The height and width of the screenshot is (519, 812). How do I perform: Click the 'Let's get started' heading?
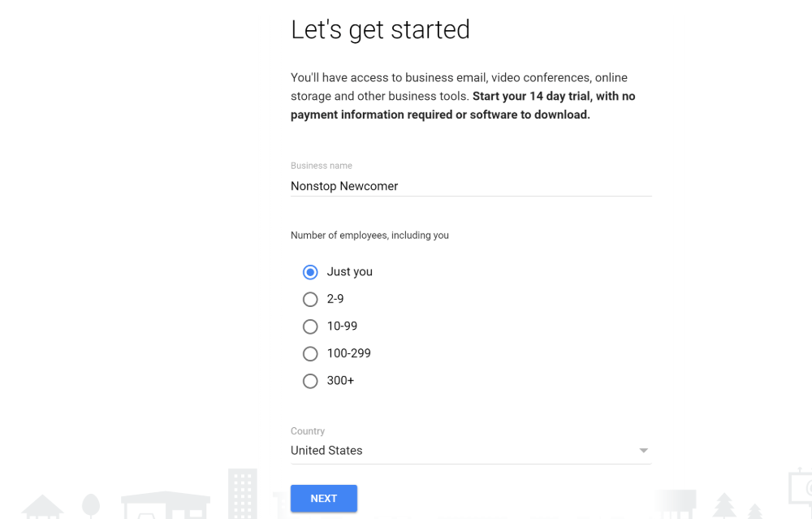point(380,29)
